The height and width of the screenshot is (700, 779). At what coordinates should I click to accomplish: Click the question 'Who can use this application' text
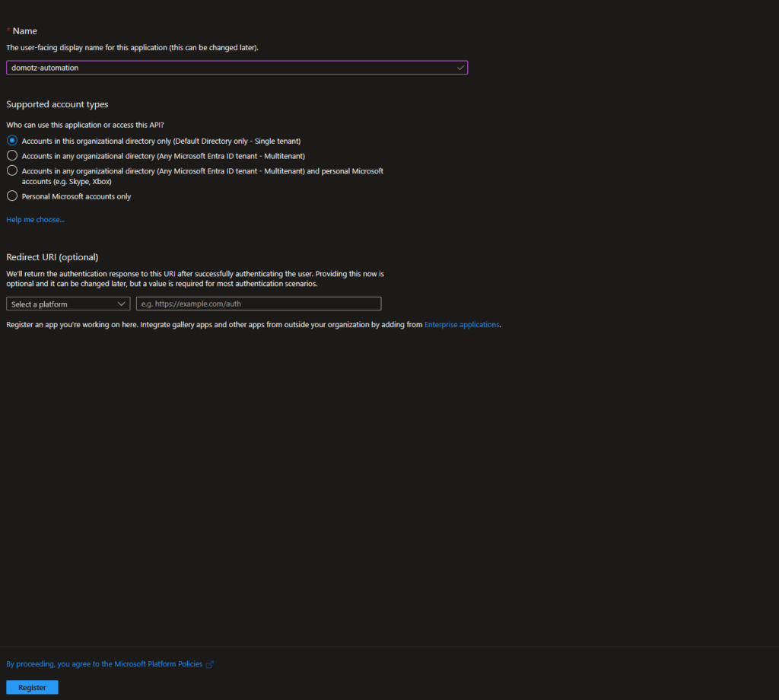[x=85, y=125]
